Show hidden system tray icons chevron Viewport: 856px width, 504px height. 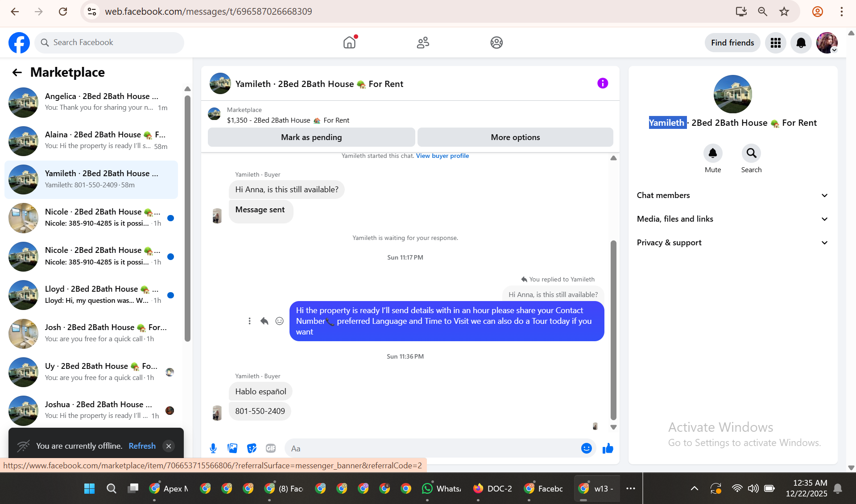click(695, 488)
